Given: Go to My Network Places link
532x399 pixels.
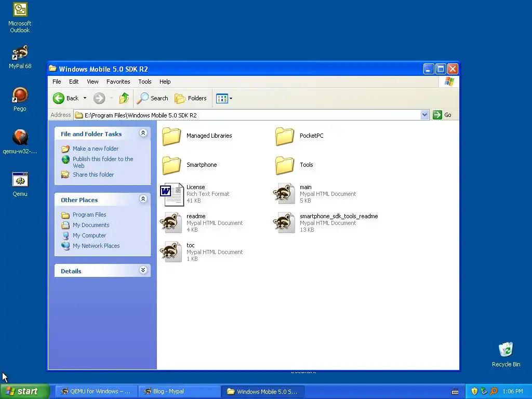Looking at the screenshot, I should [x=96, y=246].
